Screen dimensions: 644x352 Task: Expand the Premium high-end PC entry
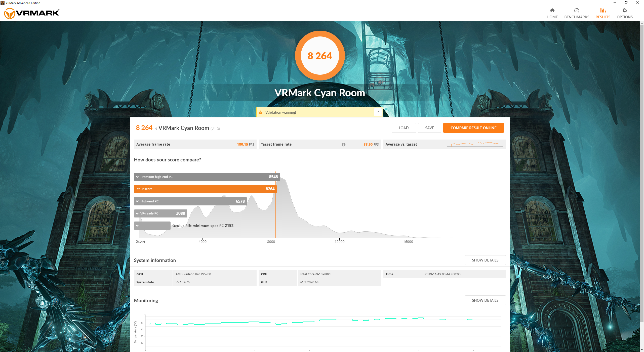point(137,177)
